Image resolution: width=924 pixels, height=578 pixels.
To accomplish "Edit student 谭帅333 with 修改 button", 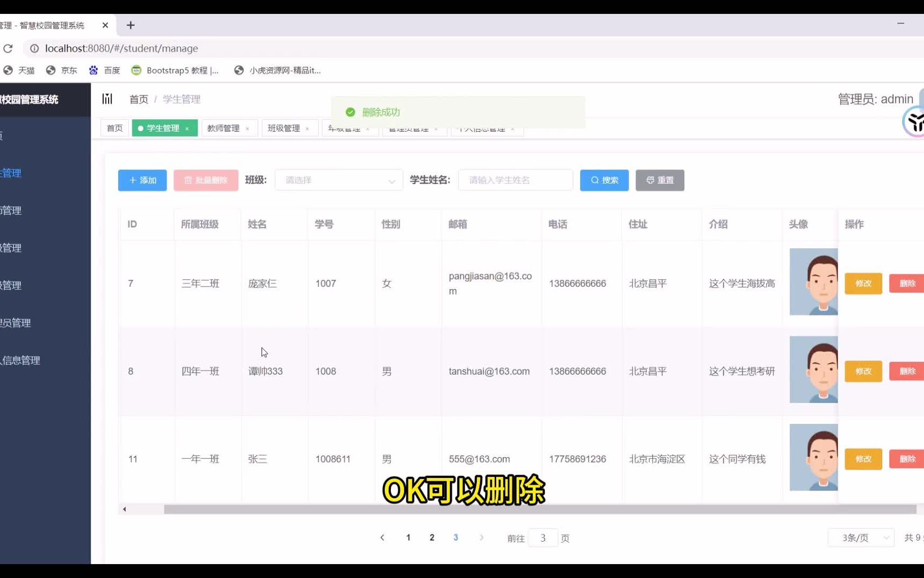I will point(863,371).
